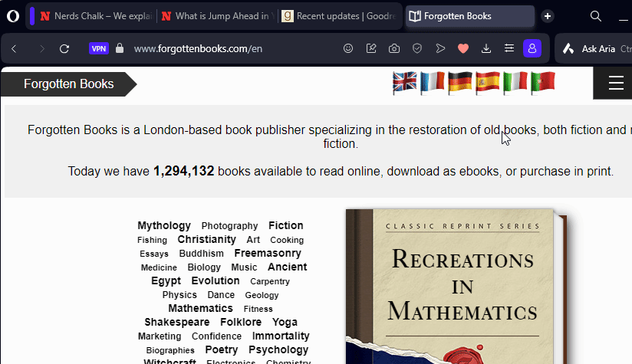632x364 pixels.
Task: Bookmark page with red heart icon
Action: [x=463, y=49]
